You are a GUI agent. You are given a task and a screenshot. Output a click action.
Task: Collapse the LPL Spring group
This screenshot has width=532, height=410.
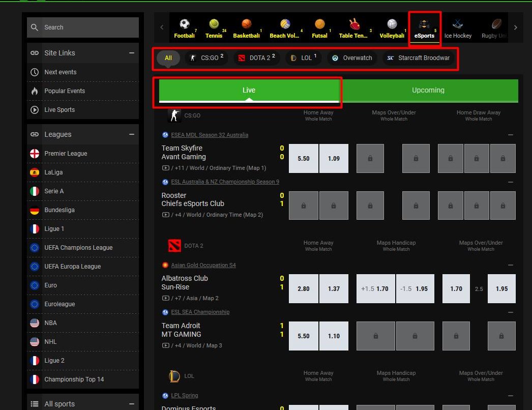510,396
